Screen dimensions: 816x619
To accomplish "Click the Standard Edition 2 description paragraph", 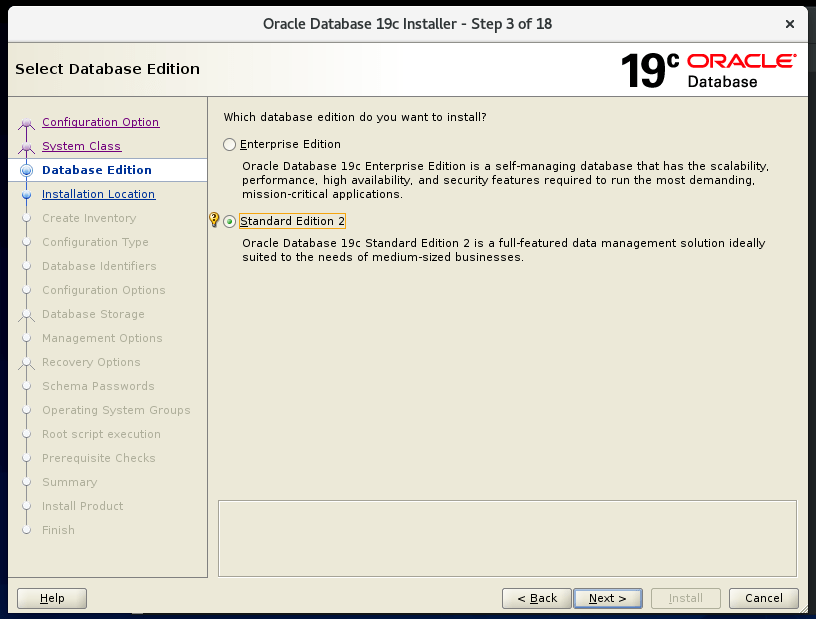I will pos(504,250).
